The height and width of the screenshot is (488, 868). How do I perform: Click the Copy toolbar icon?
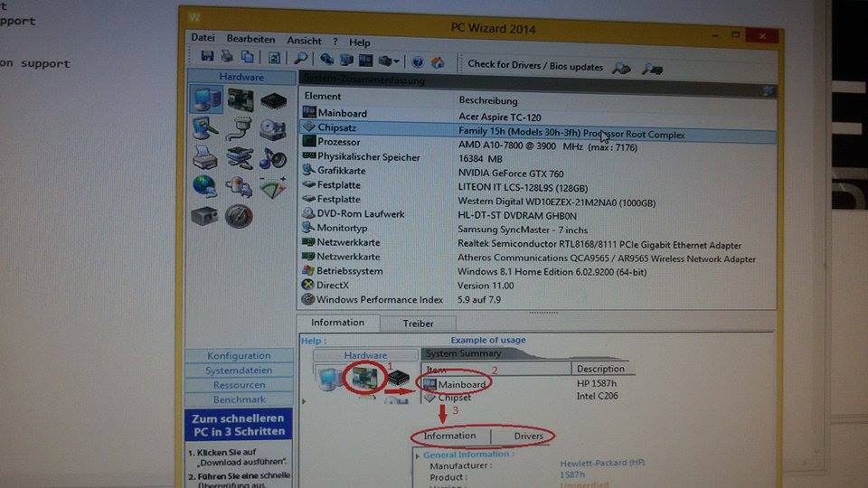[x=247, y=56]
